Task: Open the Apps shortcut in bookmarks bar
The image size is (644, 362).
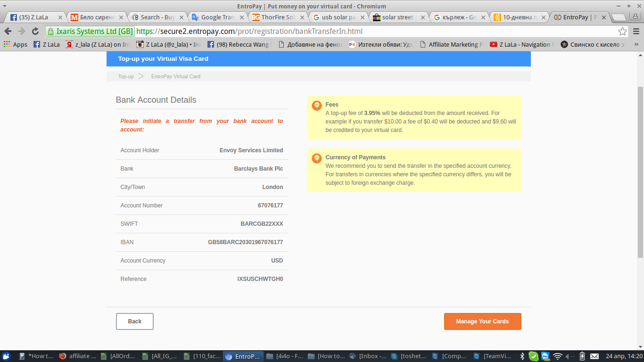Action: tap(16, 45)
